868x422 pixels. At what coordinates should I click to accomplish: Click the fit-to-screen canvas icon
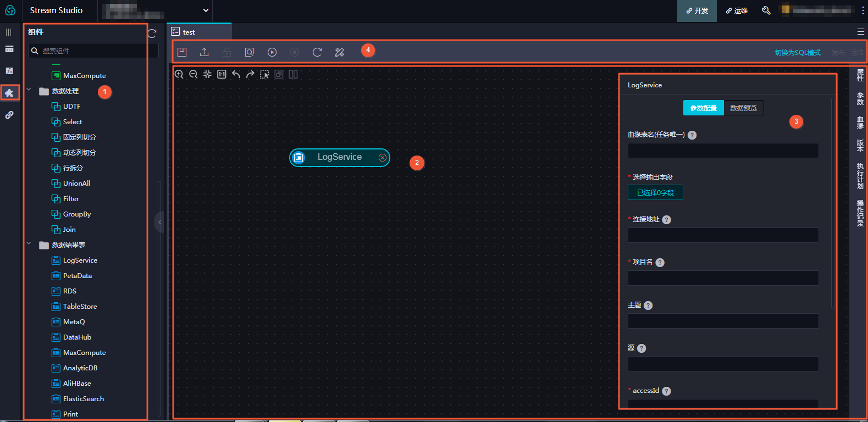[207, 74]
